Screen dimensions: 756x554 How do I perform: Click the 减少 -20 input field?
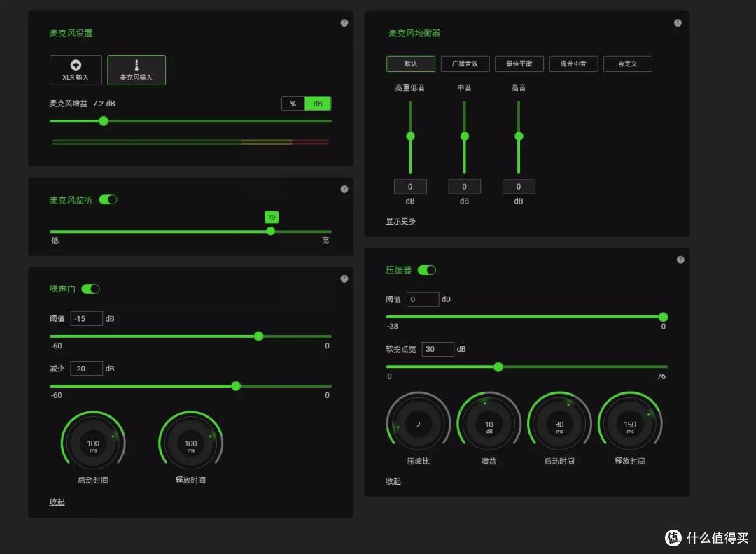[x=86, y=368]
